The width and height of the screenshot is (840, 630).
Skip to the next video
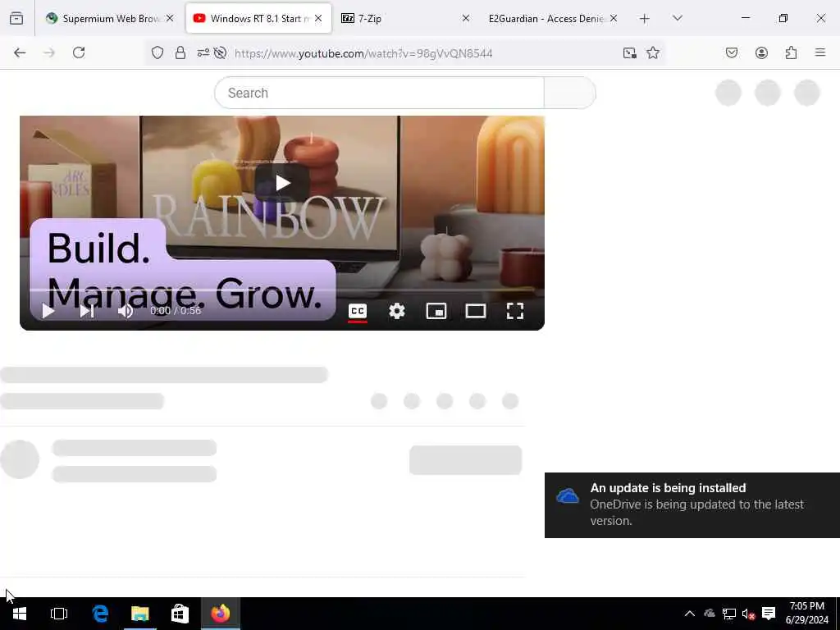(87, 311)
